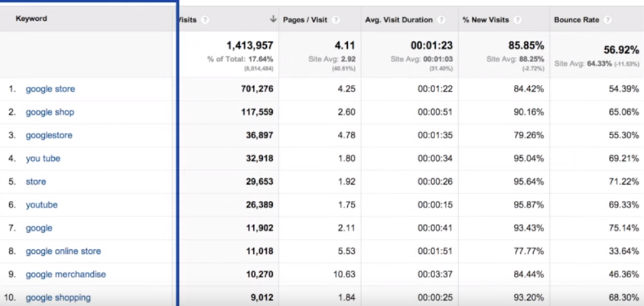Image resolution: width=644 pixels, height=306 pixels.
Task: Select bounce rate 33.64% for google online store
Action: (624, 251)
